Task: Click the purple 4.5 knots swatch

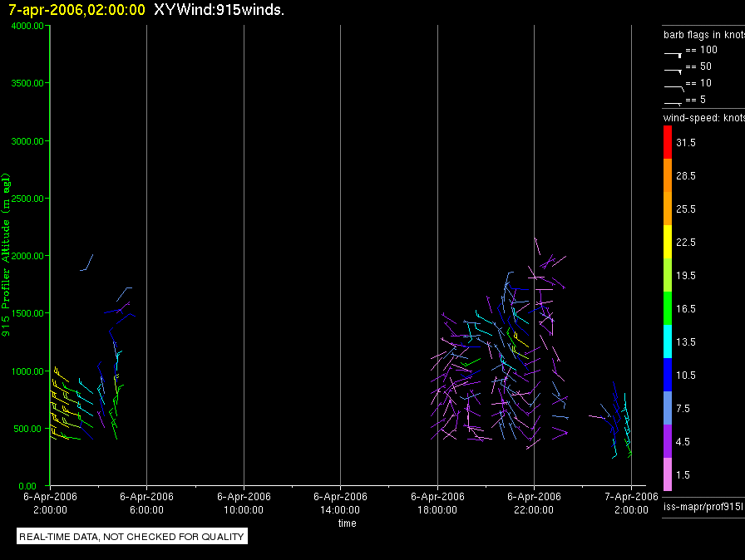Action: (668, 441)
